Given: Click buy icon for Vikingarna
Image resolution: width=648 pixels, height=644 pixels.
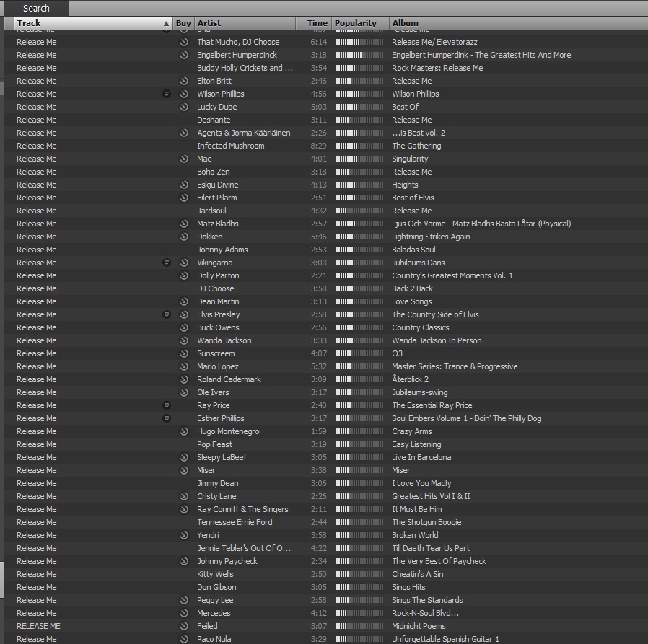Looking at the screenshot, I should [x=184, y=263].
